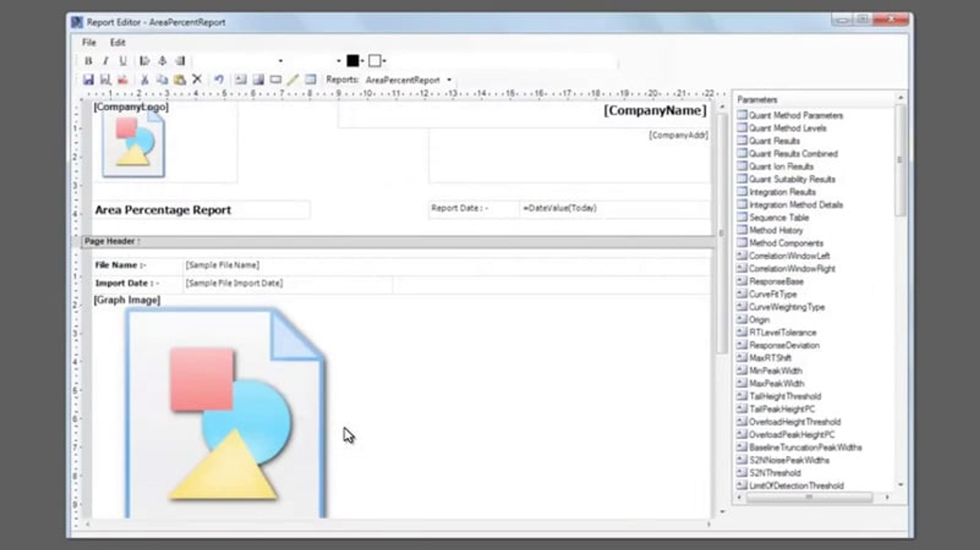Image resolution: width=980 pixels, height=550 pixels.
Task: Click the Save report icon
Action: point(88,80)
